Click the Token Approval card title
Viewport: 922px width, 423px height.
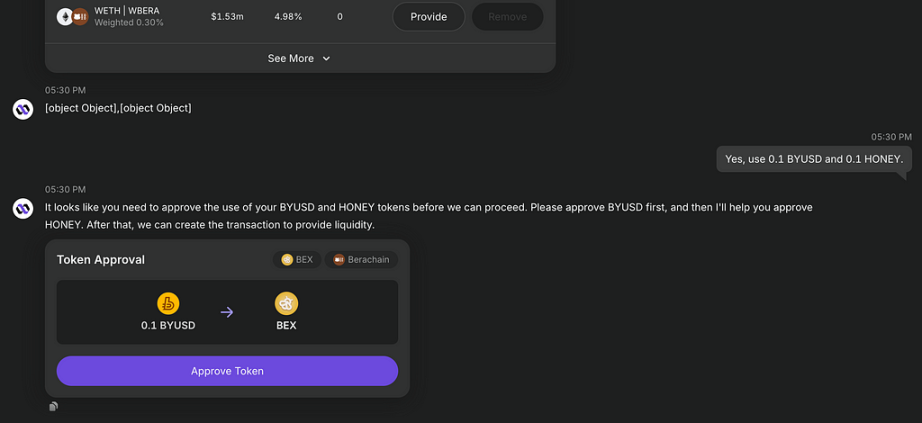click(x=101, y=259)
